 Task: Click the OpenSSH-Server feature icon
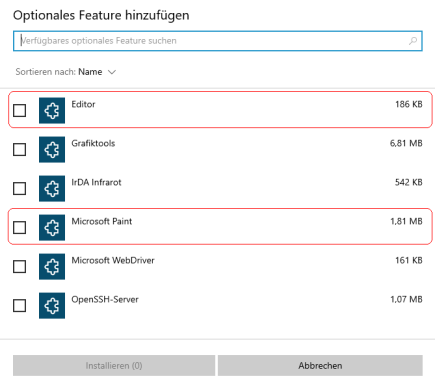pos(52,305)
